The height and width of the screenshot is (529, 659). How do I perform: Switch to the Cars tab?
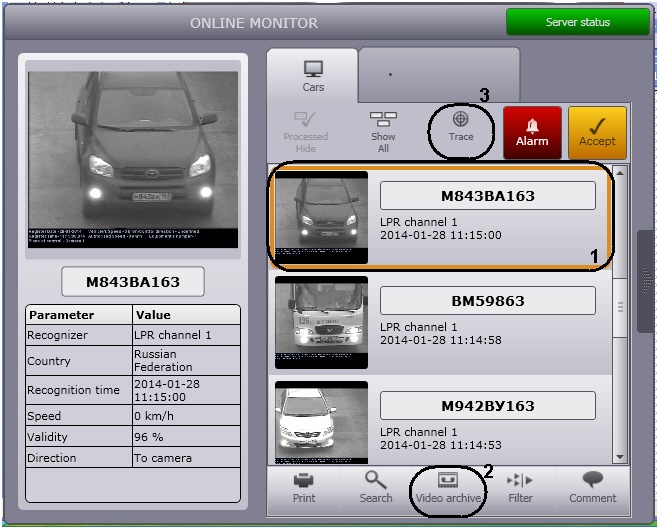pyautogui.click(x=313, y=76)
